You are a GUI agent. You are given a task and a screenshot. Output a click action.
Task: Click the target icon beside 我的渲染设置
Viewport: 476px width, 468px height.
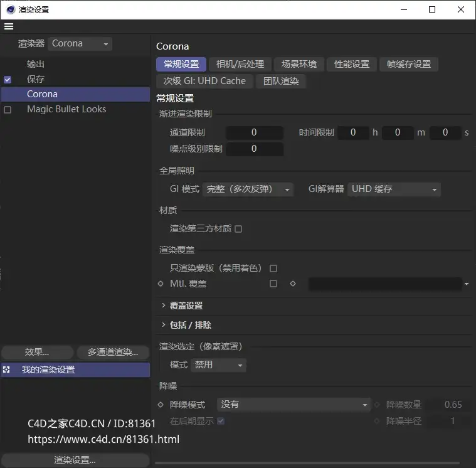[6, 370]
